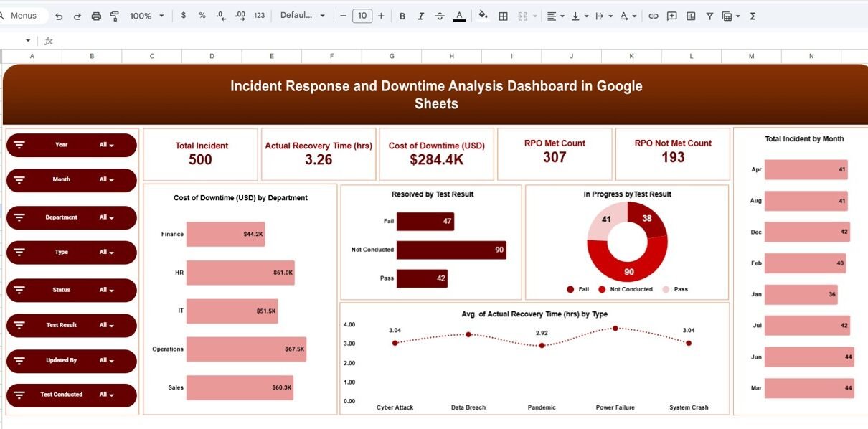Image resolution: width=868 pixels, height=429 pixels.
Task: Click the format as currency button
Action: (184, 16)
